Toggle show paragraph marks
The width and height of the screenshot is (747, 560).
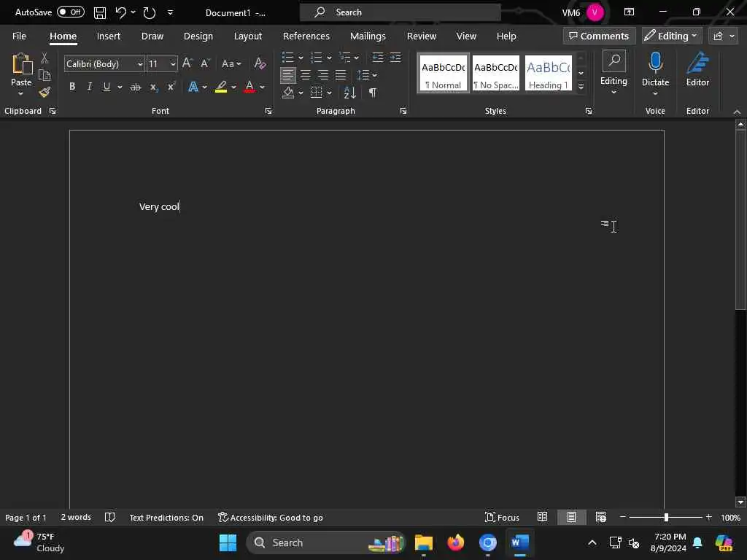tap(373, 93)
